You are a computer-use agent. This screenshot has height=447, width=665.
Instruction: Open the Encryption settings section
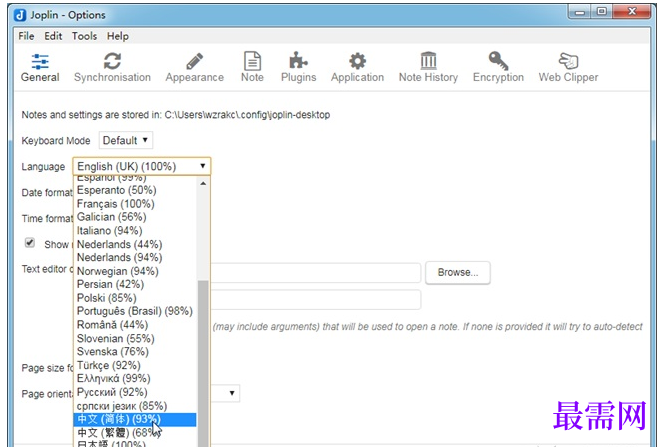pos(498,67)
